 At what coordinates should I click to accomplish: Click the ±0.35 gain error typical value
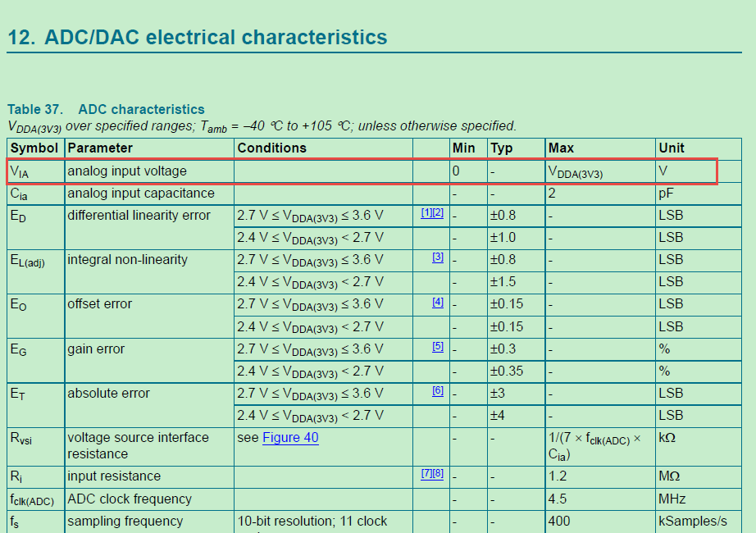[507, 371]
